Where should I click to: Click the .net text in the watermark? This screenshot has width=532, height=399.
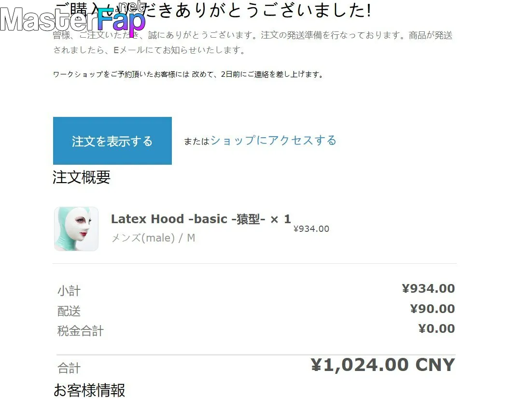coord(133,6)
